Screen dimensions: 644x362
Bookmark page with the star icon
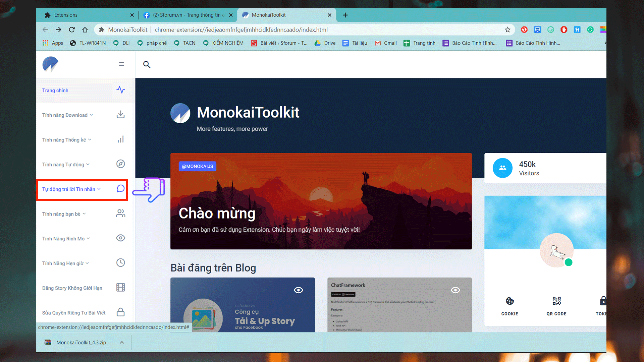[507, 30]
